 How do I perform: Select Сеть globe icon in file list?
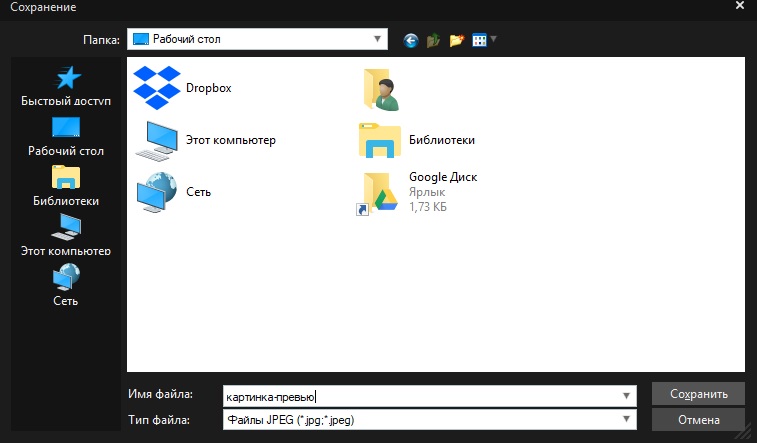click(x=157, y=193)
